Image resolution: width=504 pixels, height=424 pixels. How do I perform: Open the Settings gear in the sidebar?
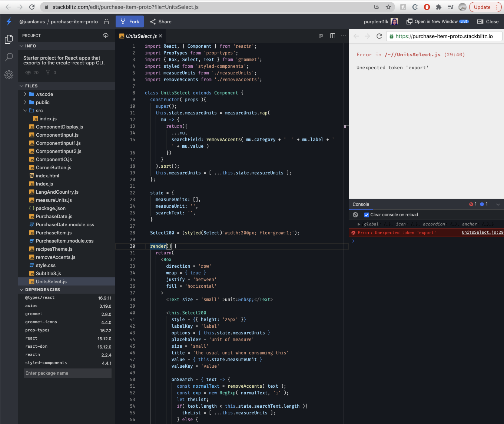coord(9,75)
